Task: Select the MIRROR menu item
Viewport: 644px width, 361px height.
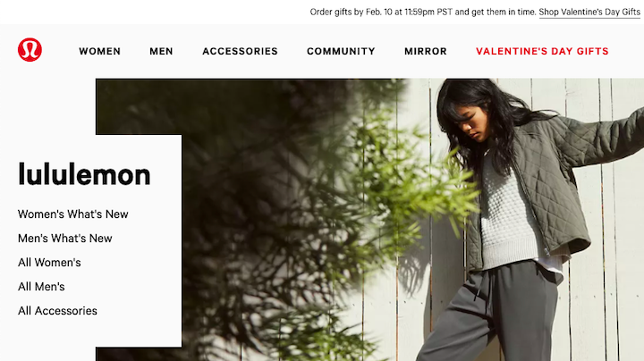Action: click(x=426, y=51)
